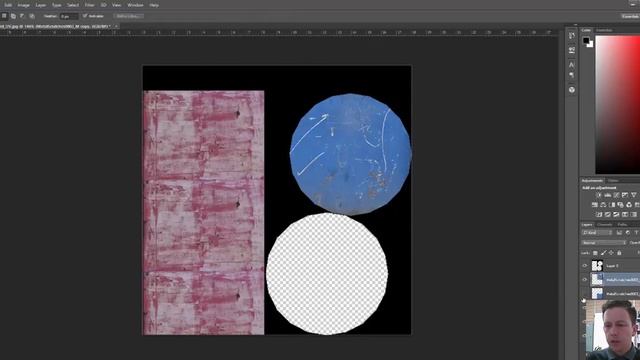640x360 pixels.
Task: Select Subtract from selection mode icon
Action: tap(22, 16)
